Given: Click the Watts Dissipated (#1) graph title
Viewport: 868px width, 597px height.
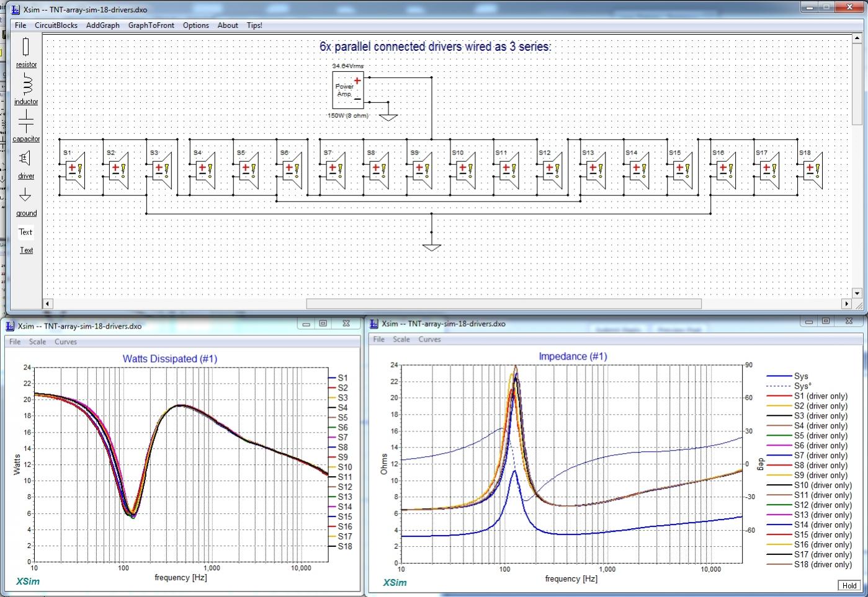Looking at the screenshot, I should click(170, 358).
